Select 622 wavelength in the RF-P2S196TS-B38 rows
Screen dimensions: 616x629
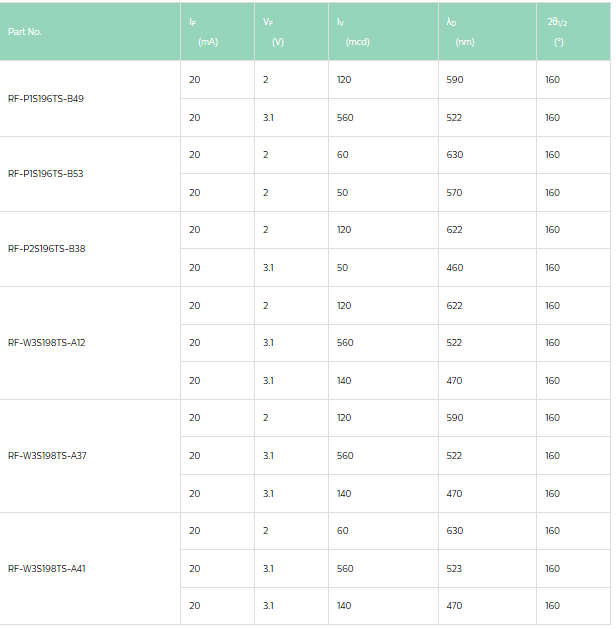coord(455,230)
